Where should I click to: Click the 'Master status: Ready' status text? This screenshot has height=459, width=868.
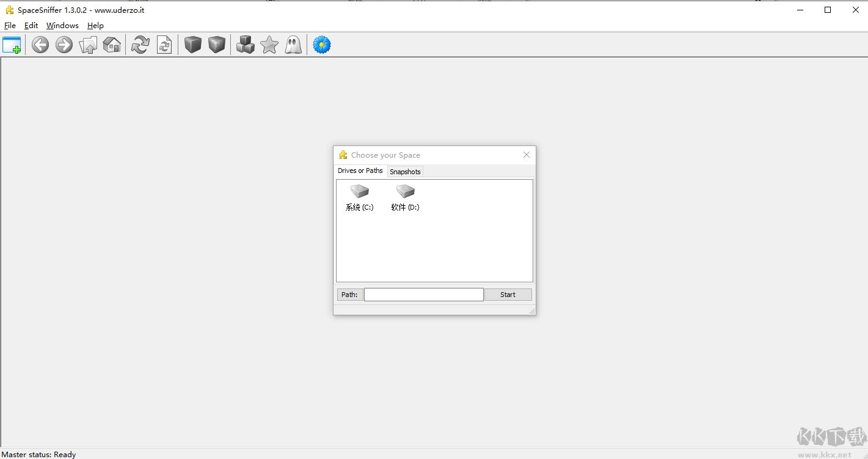tap(39, 454)
